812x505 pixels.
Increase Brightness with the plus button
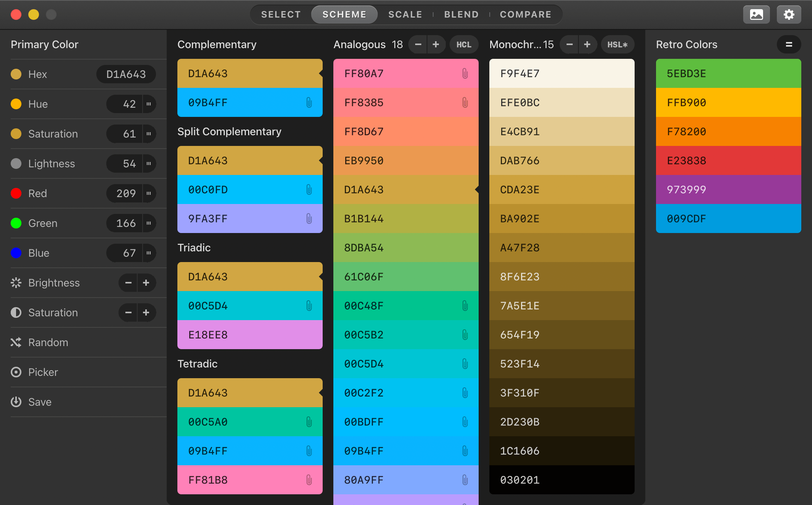point(146,283)
